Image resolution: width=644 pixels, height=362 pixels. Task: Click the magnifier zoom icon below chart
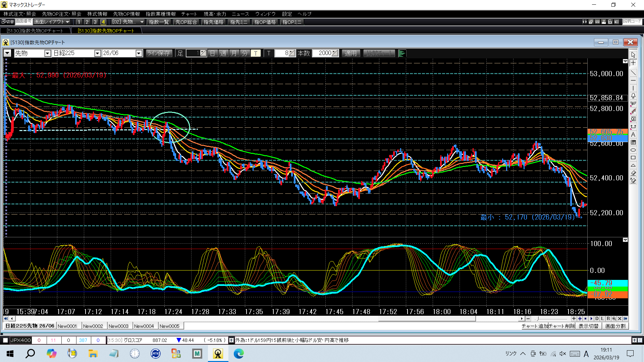(614, 319)
